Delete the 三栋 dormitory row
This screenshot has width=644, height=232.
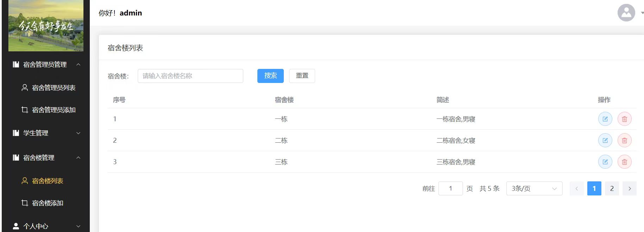(x=624, y=162)
